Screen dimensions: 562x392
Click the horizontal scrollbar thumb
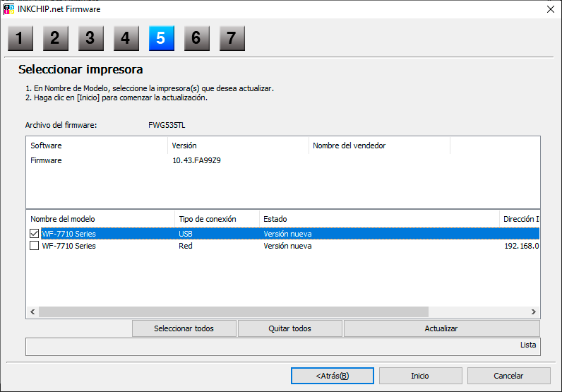pos(234,311)
